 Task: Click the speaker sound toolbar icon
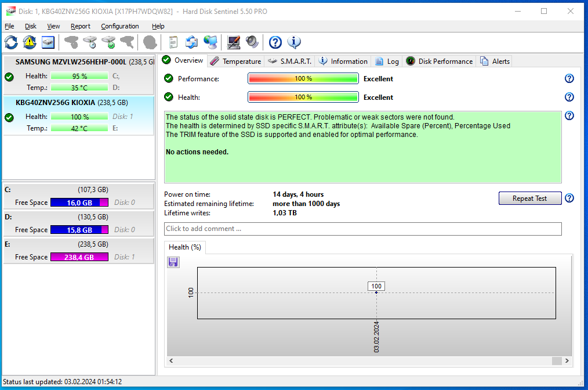point(252,42)
